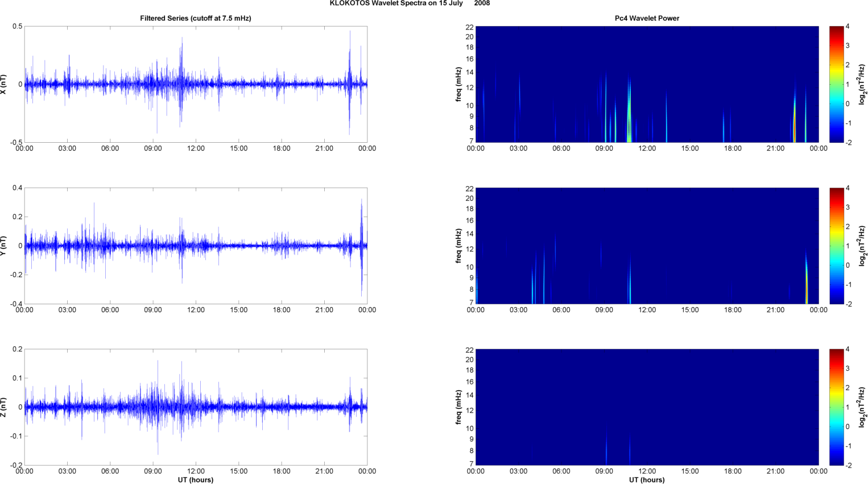Screen dimensions: 868x484
Task: Click the colorbar beside the Y wavelet spectrum
Action: coord(836,246)
